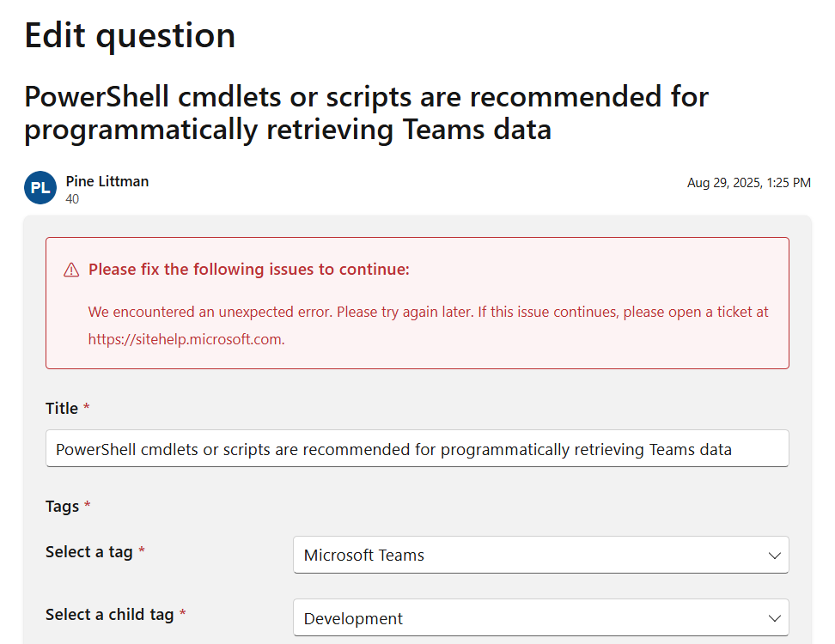
Task: Click the chevron arrow of Microsoft Teams dropdown
Action: pos(774,556)
